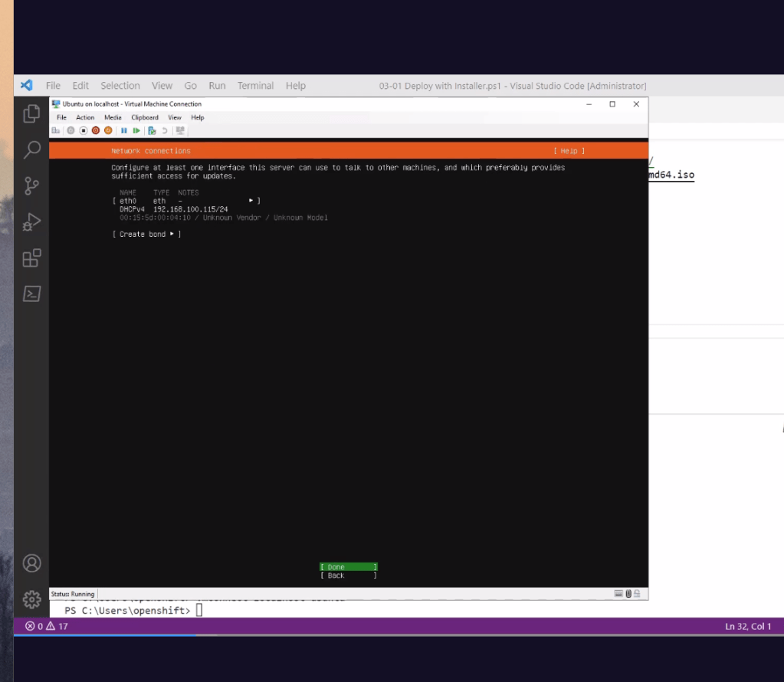Open the VM window Help menu
Image resolution: width=784 pixels, height=682 pixels.
click(x=198, y=117)
